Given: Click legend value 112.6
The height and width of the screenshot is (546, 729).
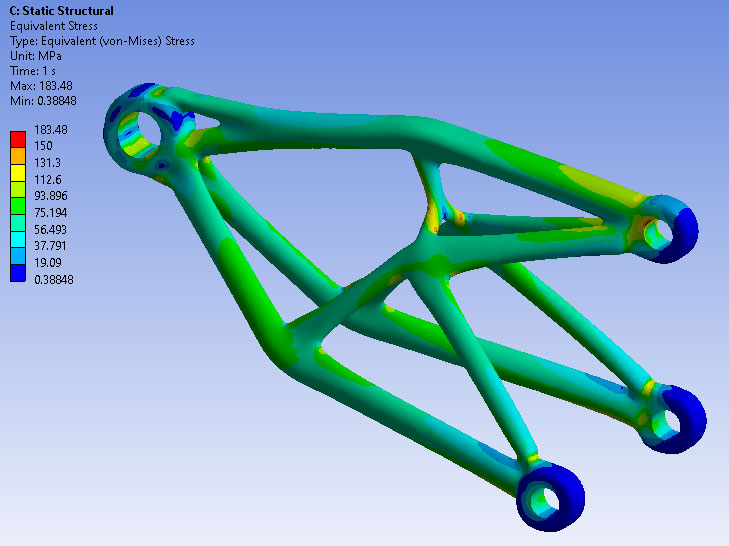Looking at the screenshot, I should pyautogui.click(x=48, y=180).
